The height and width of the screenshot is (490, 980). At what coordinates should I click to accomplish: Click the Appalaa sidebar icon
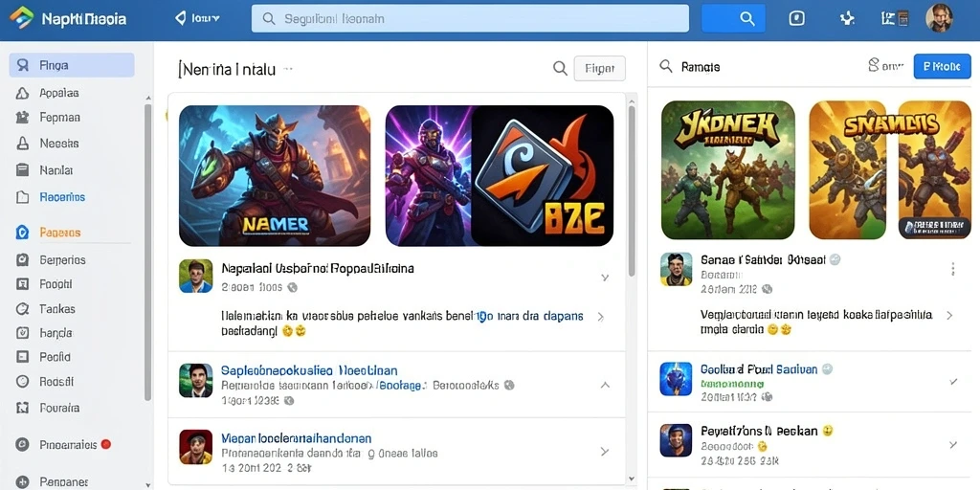tap(22, 93)
